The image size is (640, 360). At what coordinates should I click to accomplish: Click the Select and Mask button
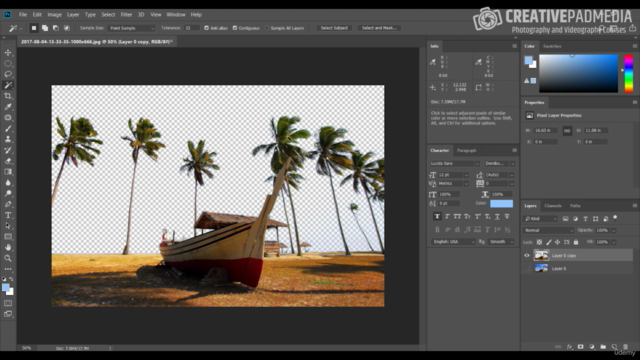click(x=379, y=28)
